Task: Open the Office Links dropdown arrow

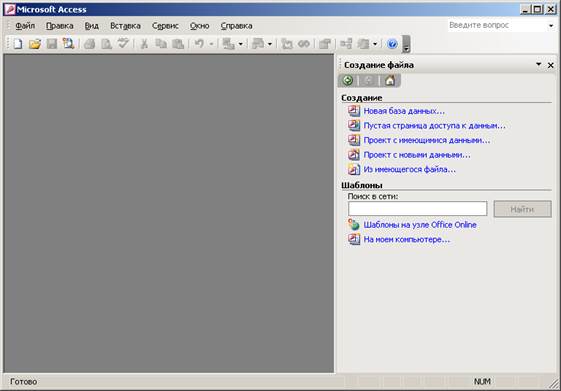Action: coord(240,44)
